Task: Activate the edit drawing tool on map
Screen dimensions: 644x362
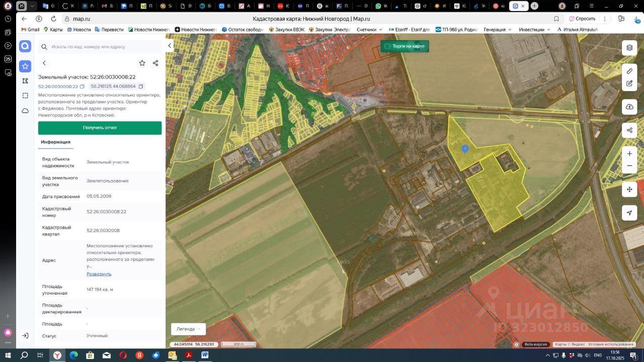Action: (x=629, y=83)
